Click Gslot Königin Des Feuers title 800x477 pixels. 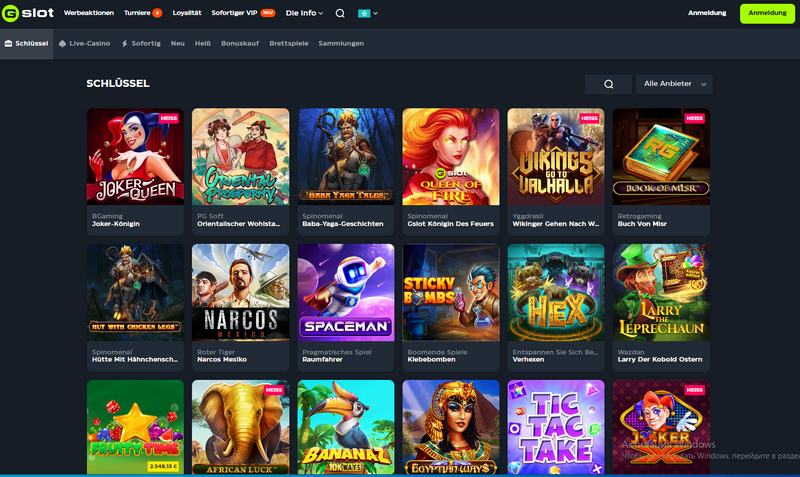[x=451, y=224]
